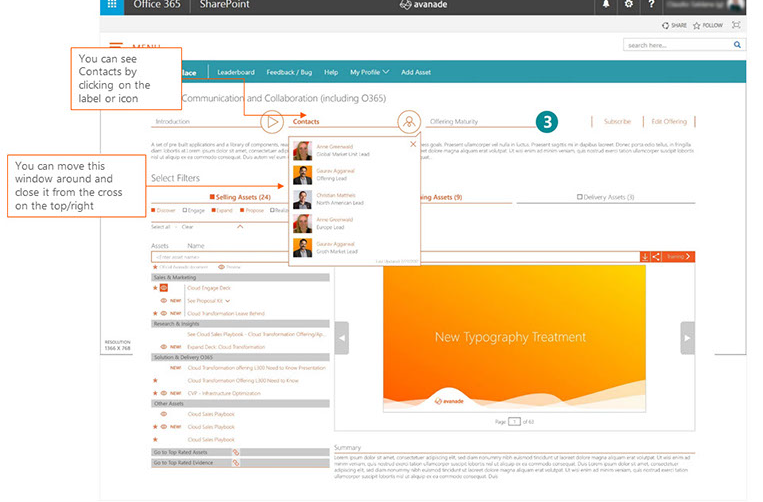Toggle the Engage filter checkbox

(186, 211)
